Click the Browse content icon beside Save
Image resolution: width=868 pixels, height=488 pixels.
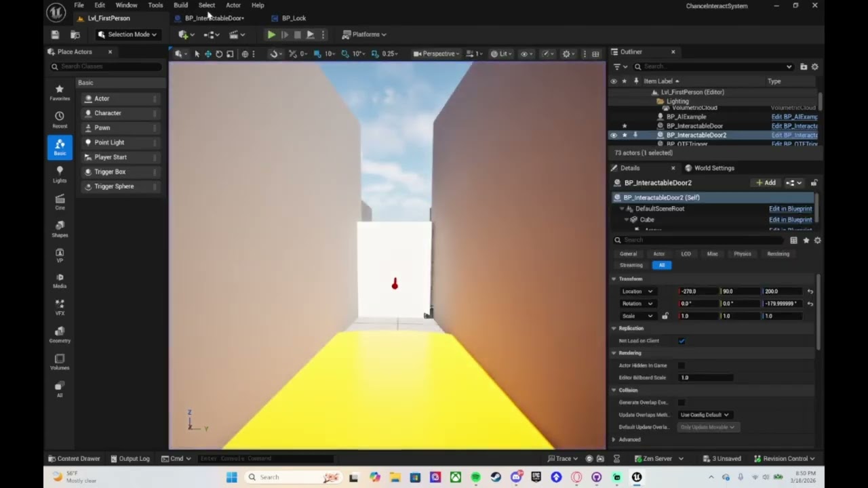tap(75, 35)
